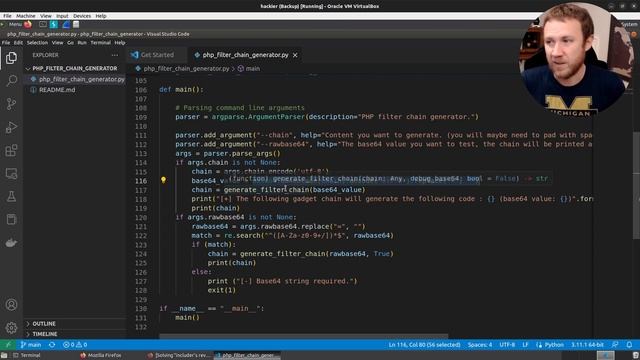Click the blue S app icon in the top panel
This screenshot has width=640, height=360.
[x=54, y=24]
